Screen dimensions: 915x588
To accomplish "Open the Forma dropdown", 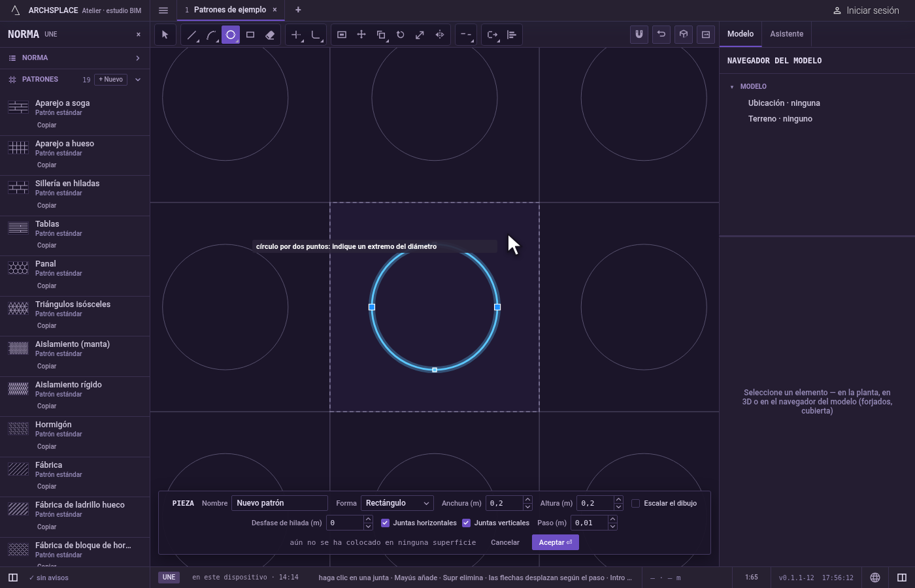I will pyautogui.click(x=397, y=503).
